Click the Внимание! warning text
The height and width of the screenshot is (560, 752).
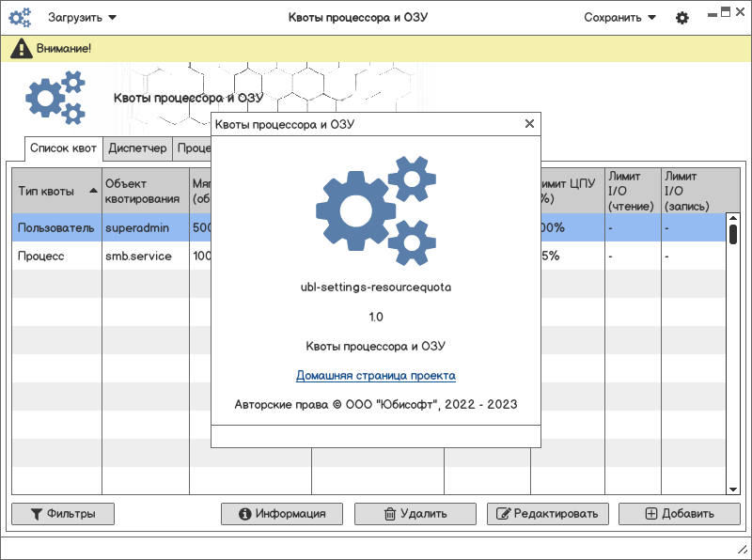pos(64,49)
